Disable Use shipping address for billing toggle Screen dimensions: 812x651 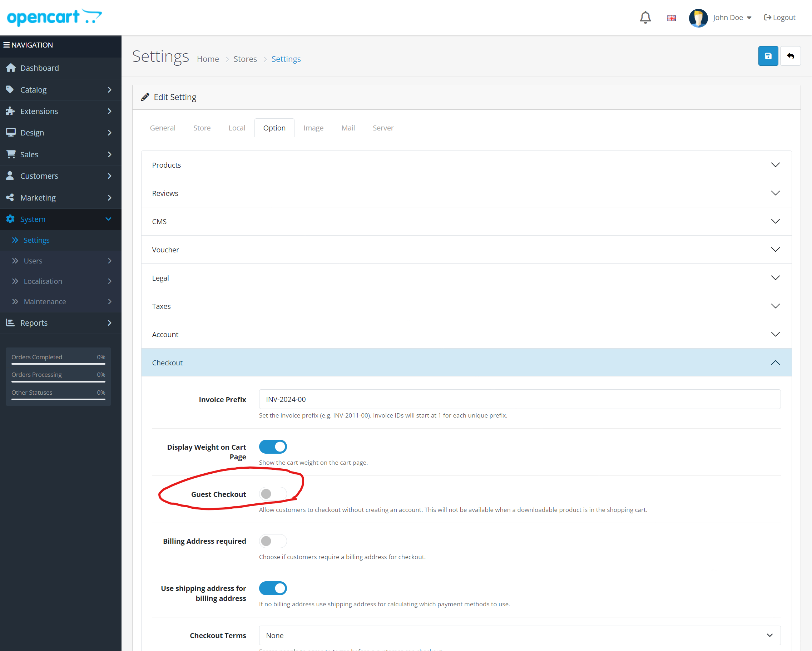(273, 588)
